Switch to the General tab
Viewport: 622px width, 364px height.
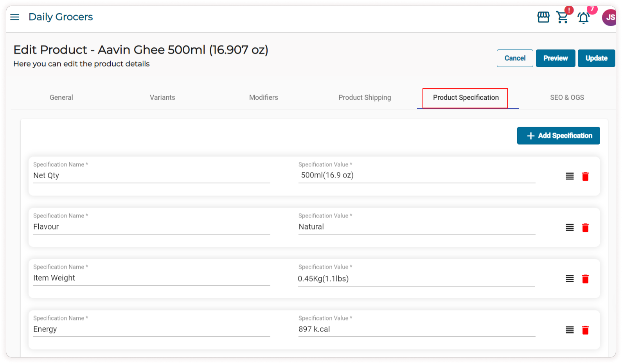(x=61, y=97)
